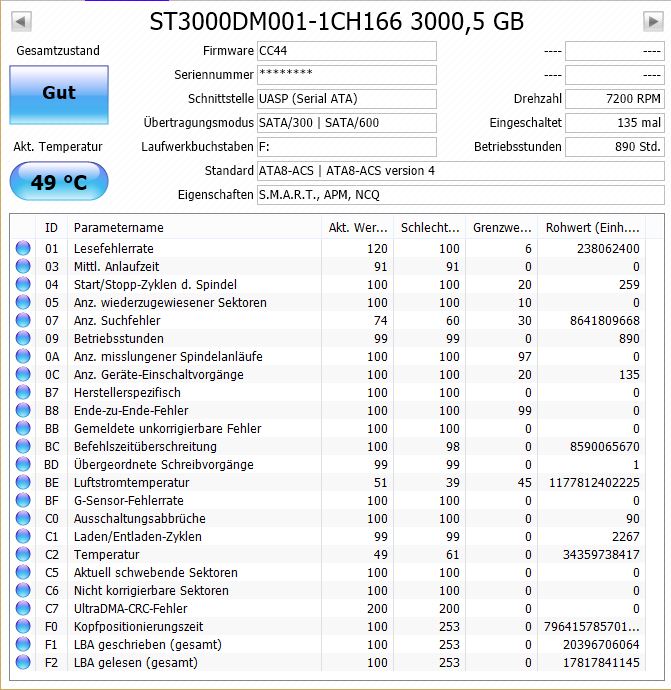Click raw value 20396706064
This screenshot has height=690, width=671.
(x=601, y=645)
